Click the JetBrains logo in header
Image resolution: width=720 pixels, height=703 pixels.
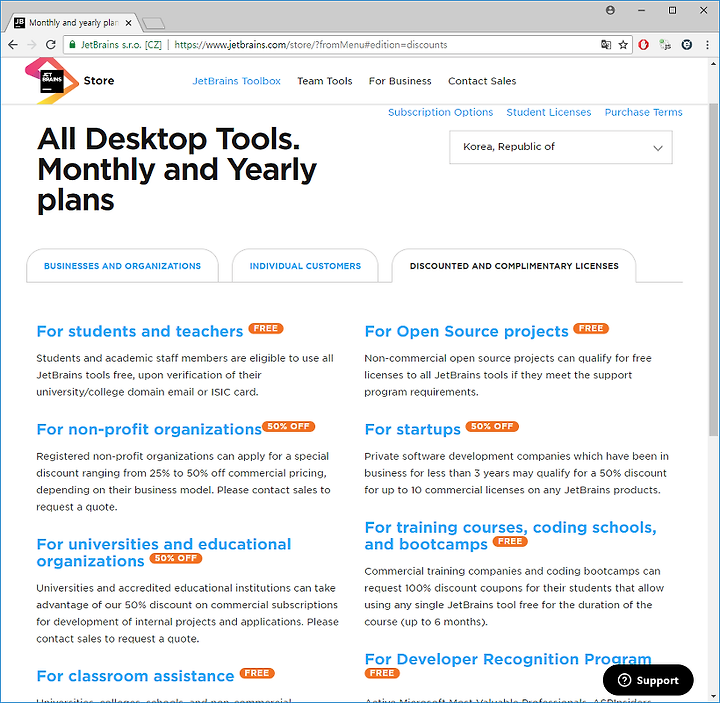(51, 81)
